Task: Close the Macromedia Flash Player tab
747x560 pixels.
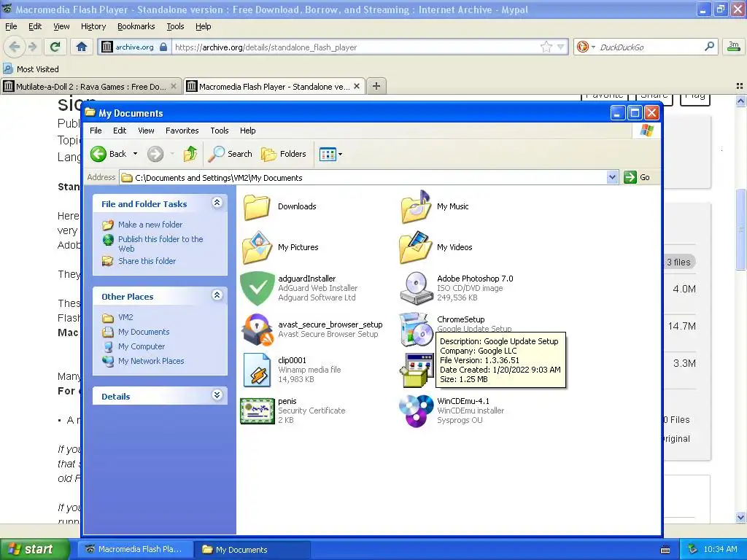Action: [x=357, y=86]
